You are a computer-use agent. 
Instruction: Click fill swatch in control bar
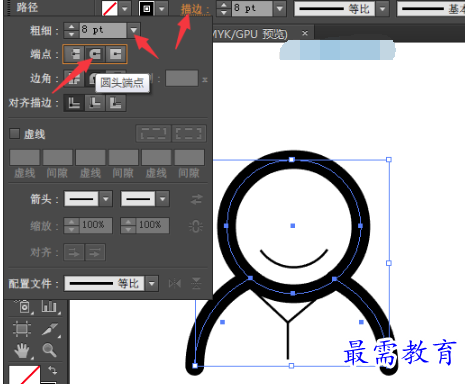click(110, 9)
